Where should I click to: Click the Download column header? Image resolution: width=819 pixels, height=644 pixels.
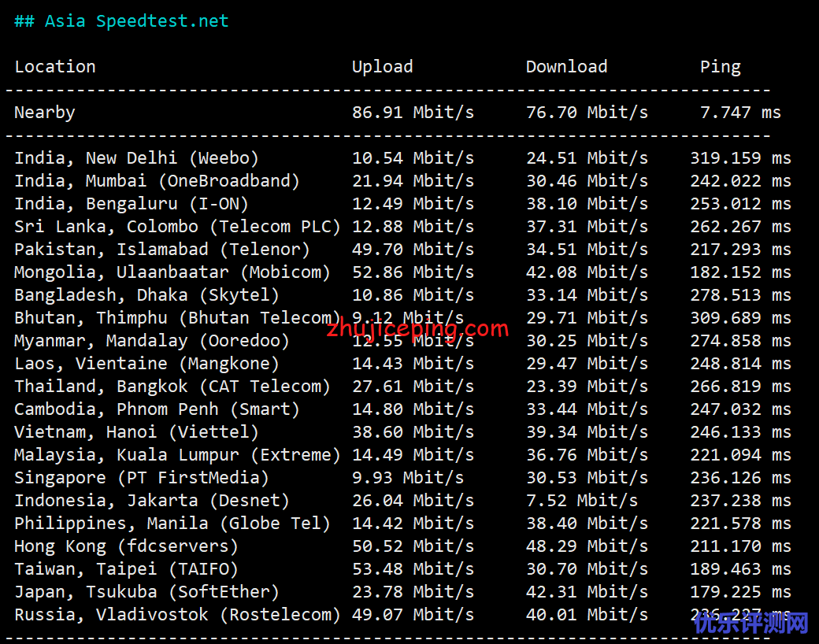566,67
